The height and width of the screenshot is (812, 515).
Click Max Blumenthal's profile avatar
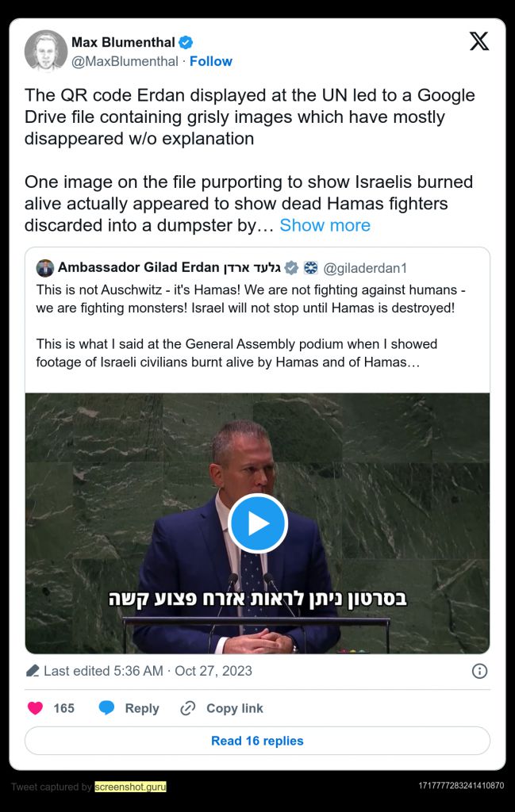45,52
